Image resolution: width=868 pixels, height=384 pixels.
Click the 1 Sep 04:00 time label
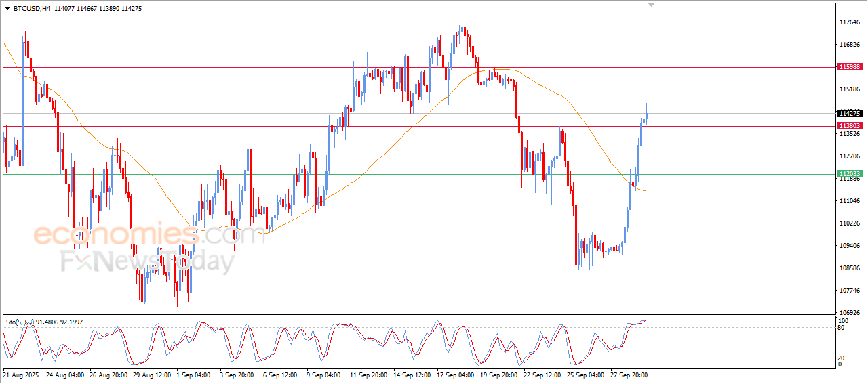(x=194, y=375)
